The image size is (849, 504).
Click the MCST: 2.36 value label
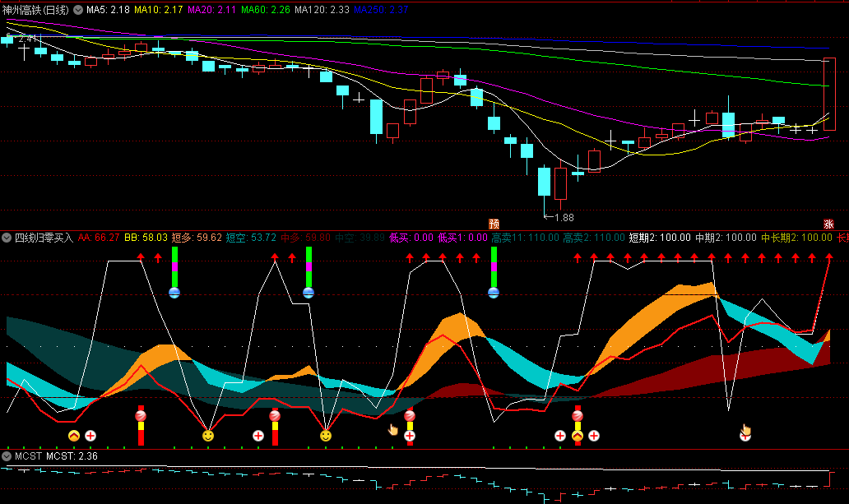[x=72, y=456]
